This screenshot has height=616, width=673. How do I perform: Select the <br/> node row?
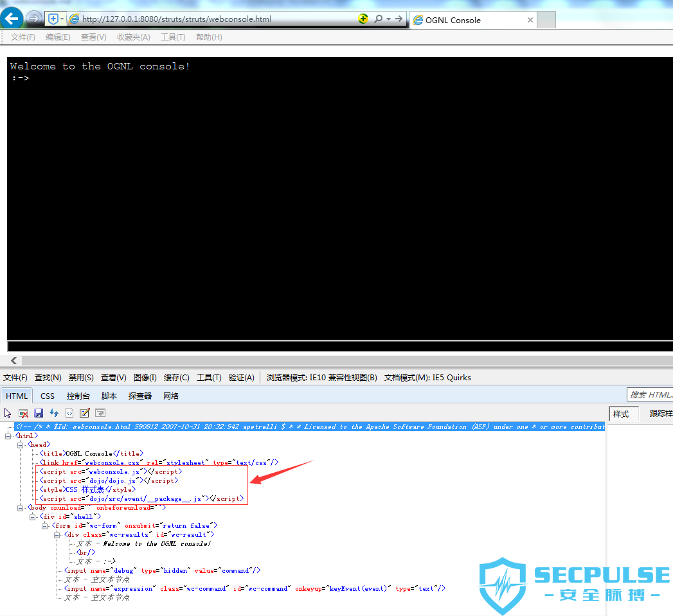[86, 553]
